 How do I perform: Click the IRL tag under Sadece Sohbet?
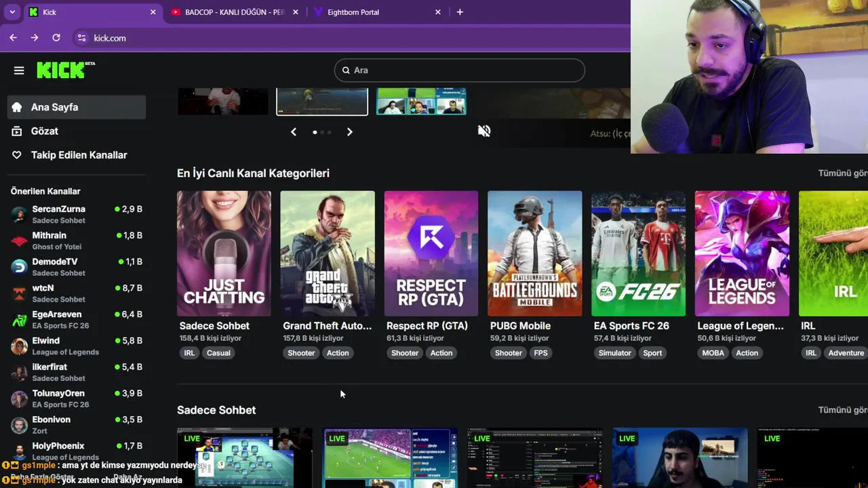pos(189,353)
